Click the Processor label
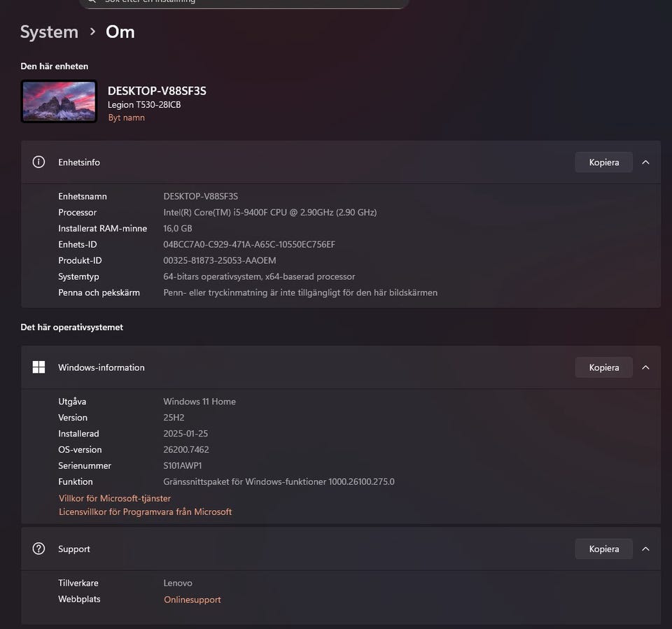Screen dimensions: 672x629 click(x=77, y=212)
